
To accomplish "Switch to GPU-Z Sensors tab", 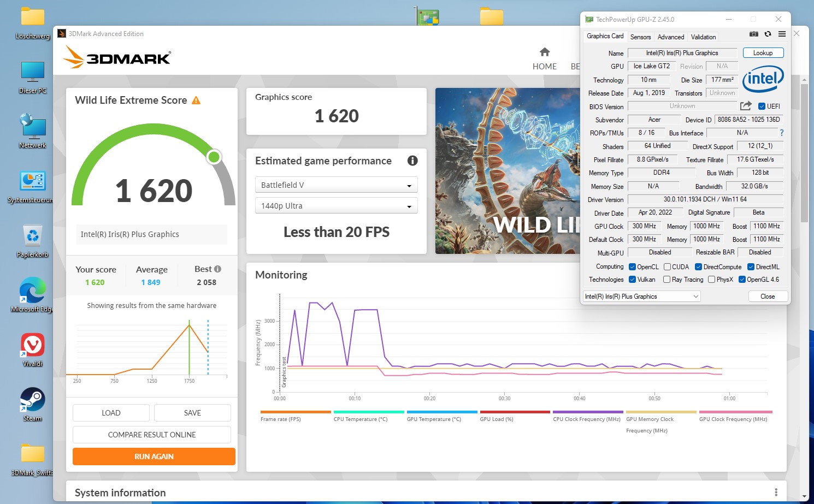I will click(640, 37).
